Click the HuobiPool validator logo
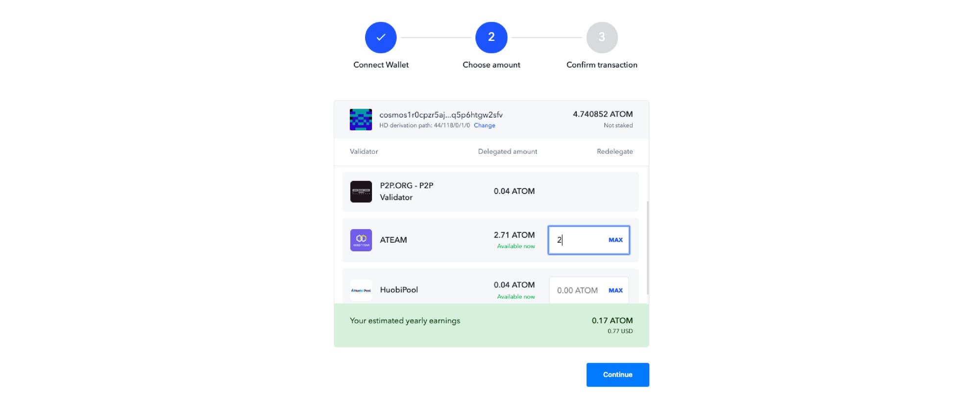 coord(361,290)
